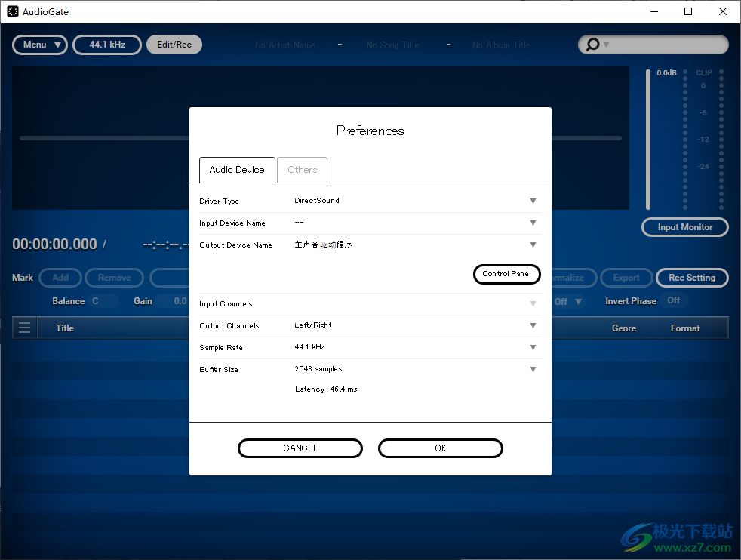Click the output volume level slider

tap(647, 140)
